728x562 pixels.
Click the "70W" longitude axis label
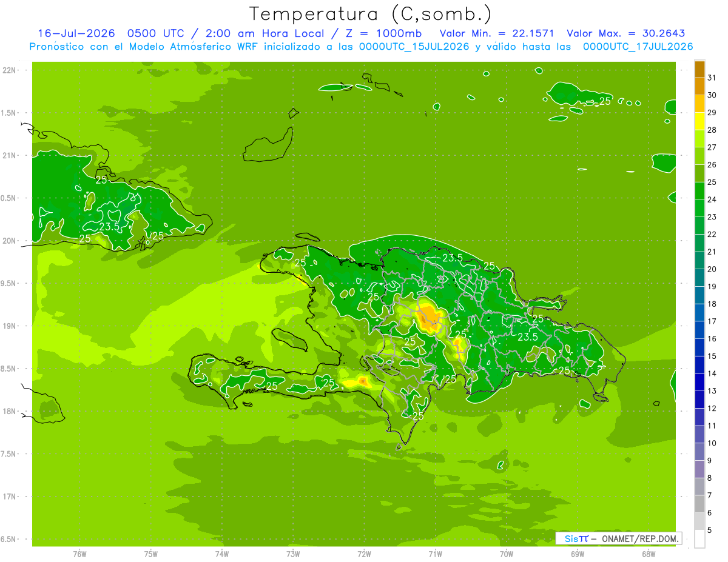click(507, 554)
